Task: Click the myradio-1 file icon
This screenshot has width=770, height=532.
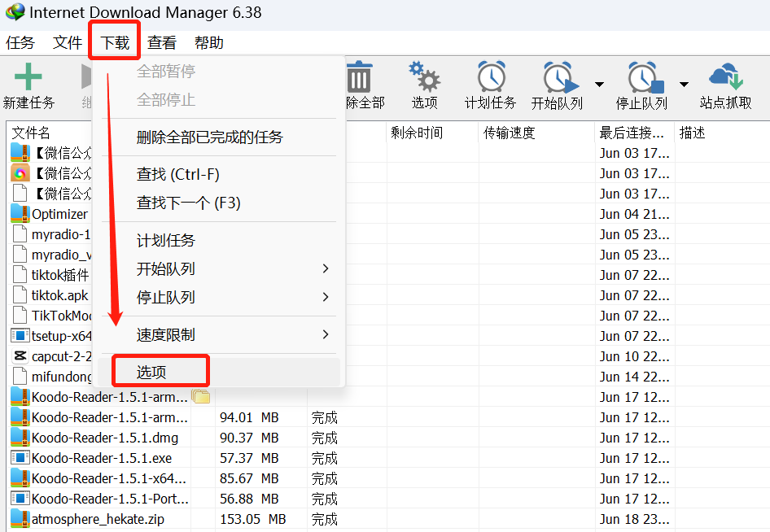Action: coord(20,234)
